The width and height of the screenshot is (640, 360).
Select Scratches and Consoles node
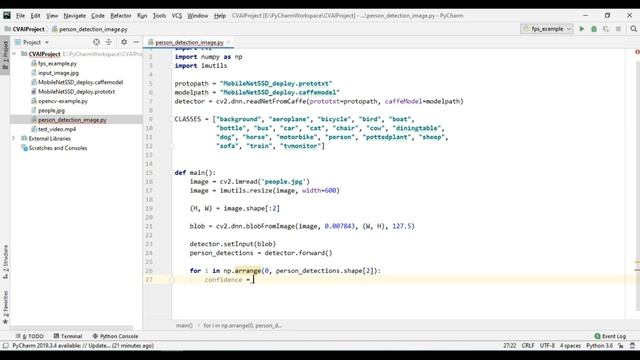pos(58,148)
